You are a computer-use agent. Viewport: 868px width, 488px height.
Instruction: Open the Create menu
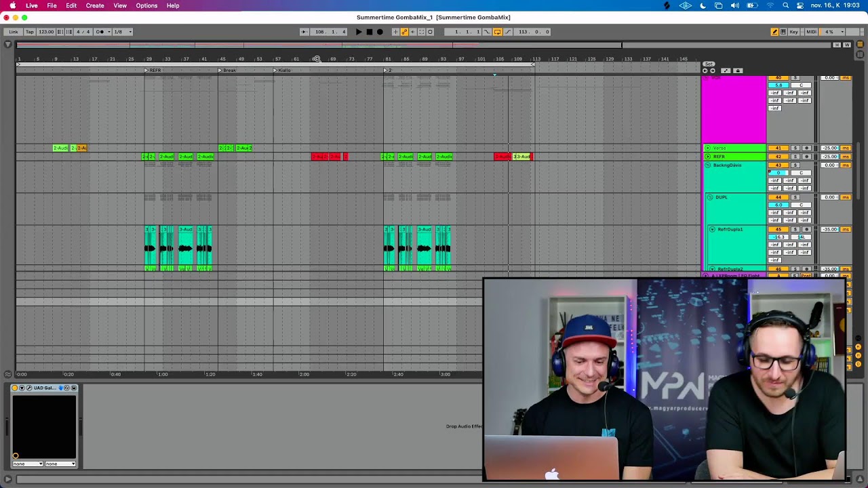point(95,5)
